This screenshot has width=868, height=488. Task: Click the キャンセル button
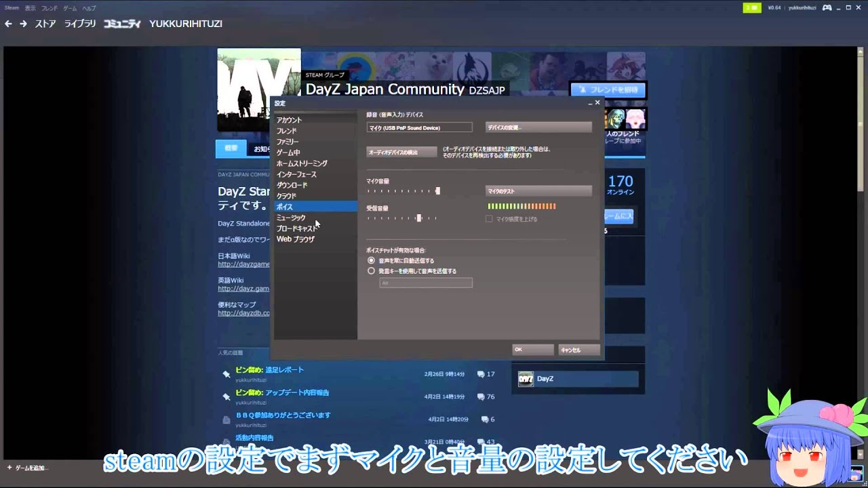(x=579, y=350)
